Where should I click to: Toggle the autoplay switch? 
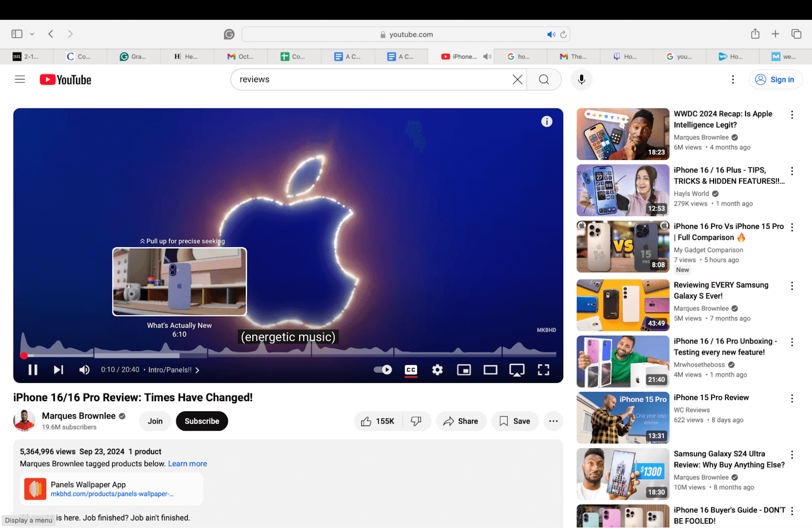tap(383, 370)
